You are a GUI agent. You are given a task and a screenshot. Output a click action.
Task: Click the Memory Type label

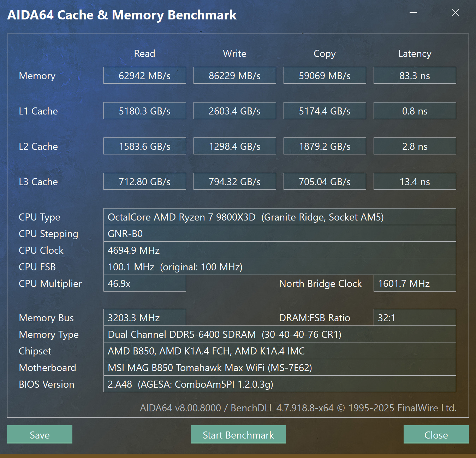tap(49, 335)
